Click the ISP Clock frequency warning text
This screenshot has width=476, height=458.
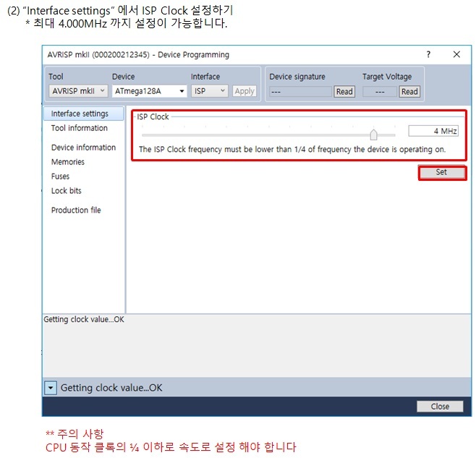coord(292,150)
